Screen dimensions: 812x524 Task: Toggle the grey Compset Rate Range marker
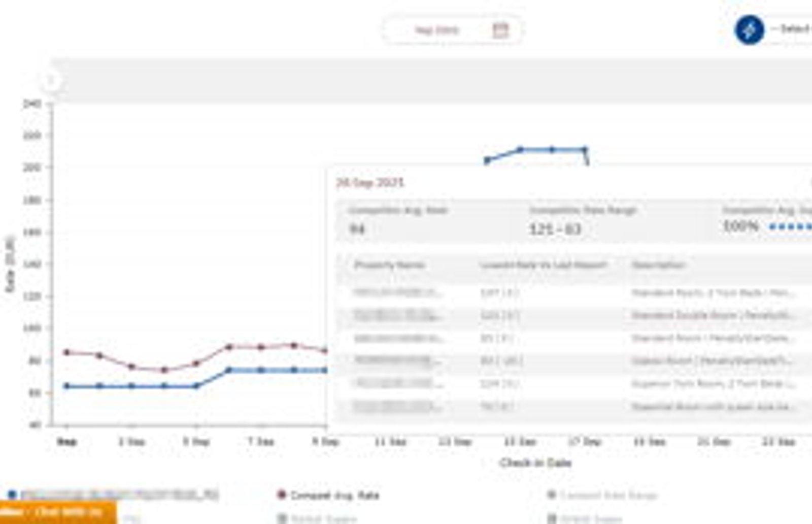[x=552, y=494]
